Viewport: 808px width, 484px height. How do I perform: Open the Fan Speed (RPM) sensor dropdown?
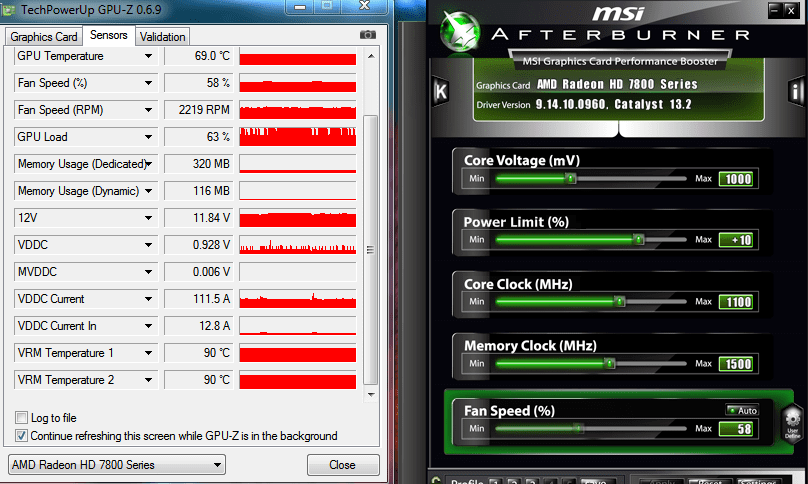click(148, 110)
